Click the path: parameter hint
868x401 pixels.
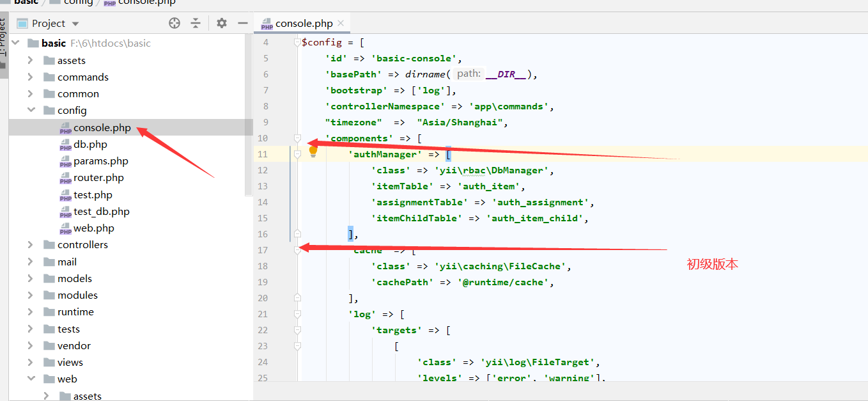(469, 74)
